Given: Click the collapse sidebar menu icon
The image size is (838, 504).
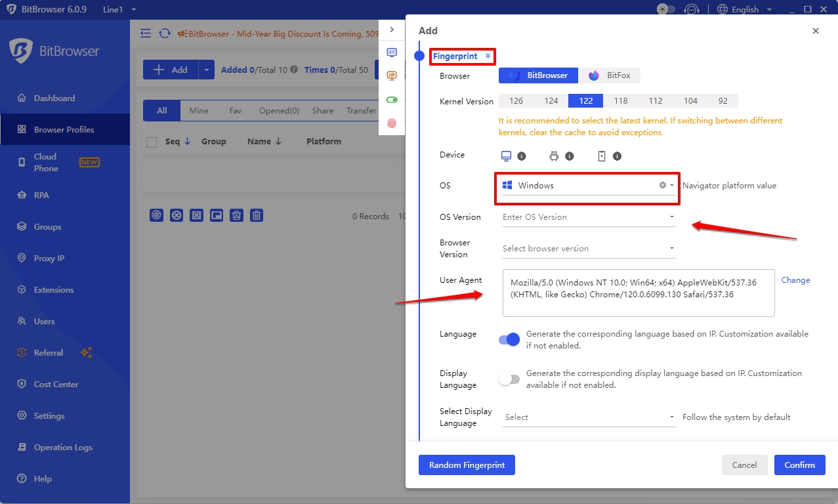Looking at the screenshot, I should coord(146,33).
